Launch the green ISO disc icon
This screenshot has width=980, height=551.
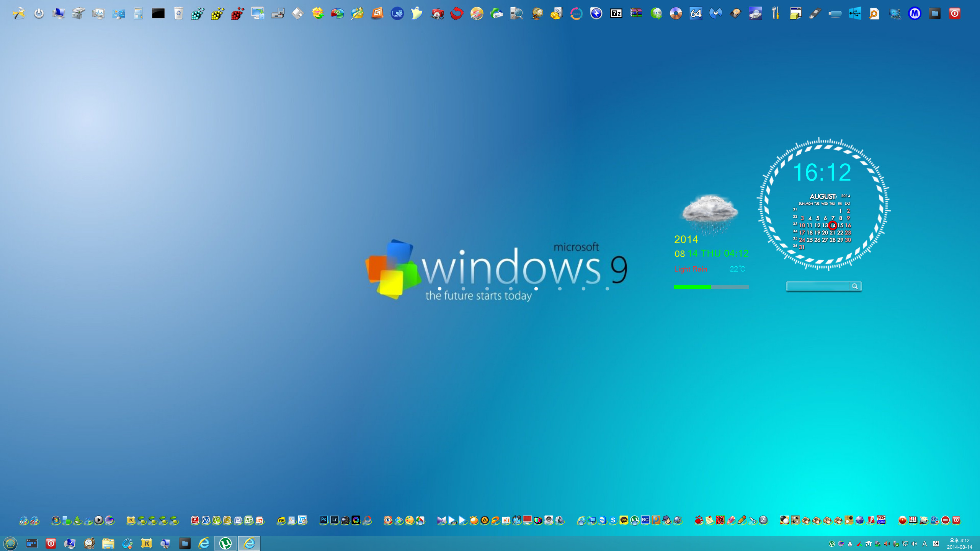(656, 14)
